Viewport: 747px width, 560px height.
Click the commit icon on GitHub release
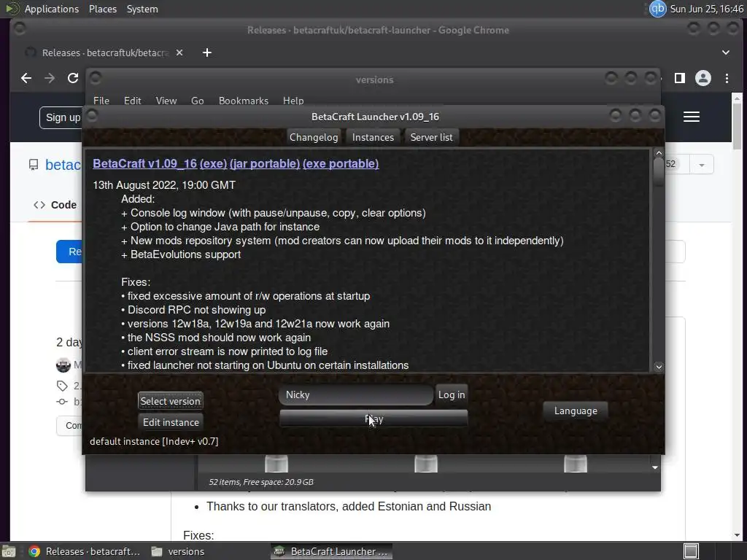[62, 402]
